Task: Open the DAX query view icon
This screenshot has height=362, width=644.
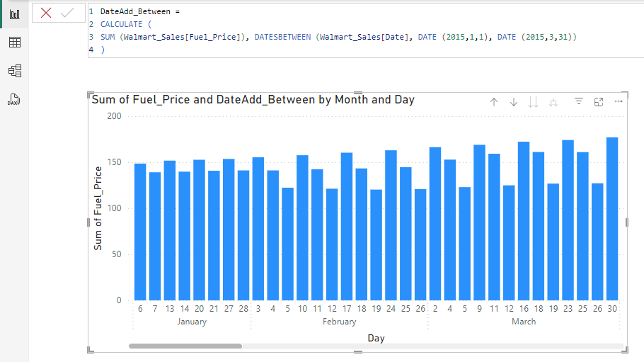Action: coord(14,99)
